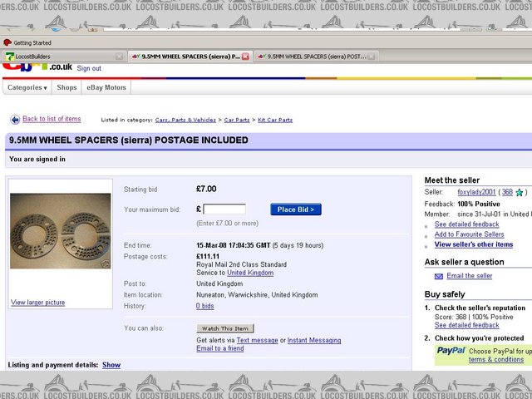Screen dimensions: 532x399
Task: Click the £111.11 postage cost text
Action: [208, 256]
